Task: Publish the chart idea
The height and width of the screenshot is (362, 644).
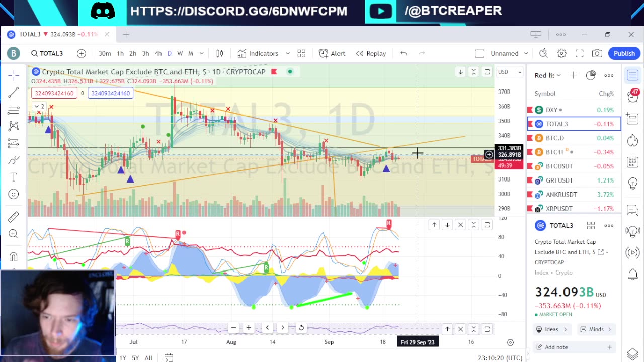Action: pos(624,53)
